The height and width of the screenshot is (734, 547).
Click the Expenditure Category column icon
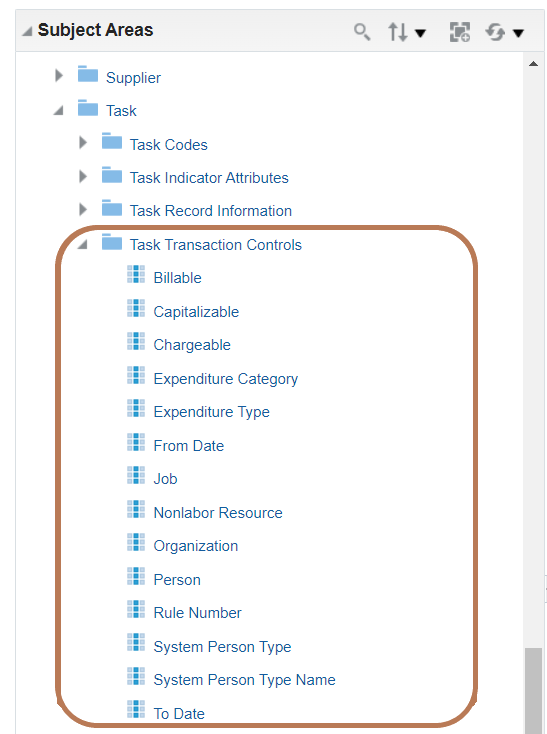pos(136,375)
